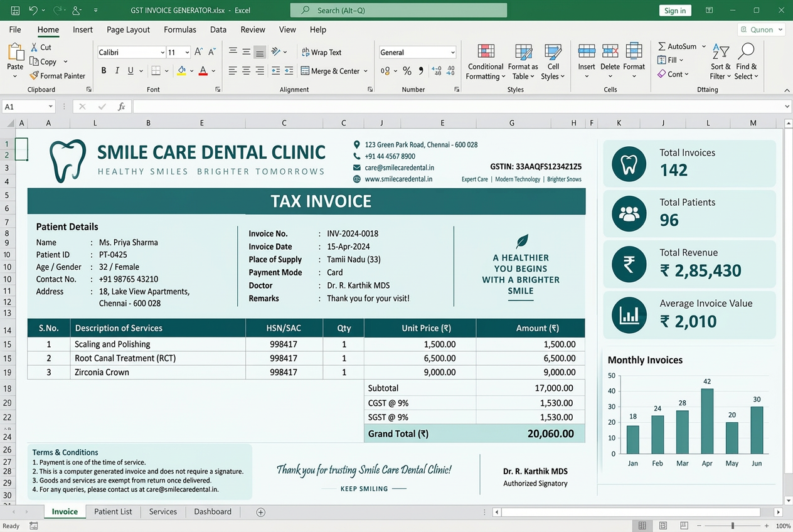
Task: Expand Merge & Center options arrow
Action: pyautogui.click(x=366, y=71)
